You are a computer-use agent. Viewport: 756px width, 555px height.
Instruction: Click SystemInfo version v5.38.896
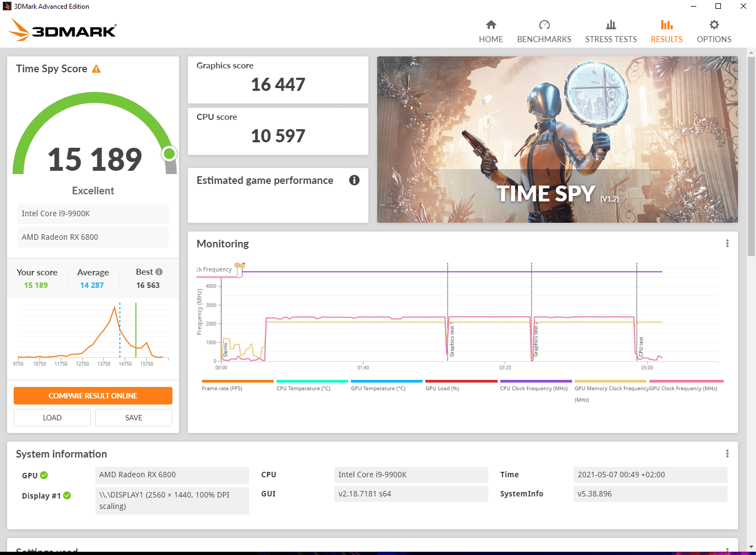[651, 494]
